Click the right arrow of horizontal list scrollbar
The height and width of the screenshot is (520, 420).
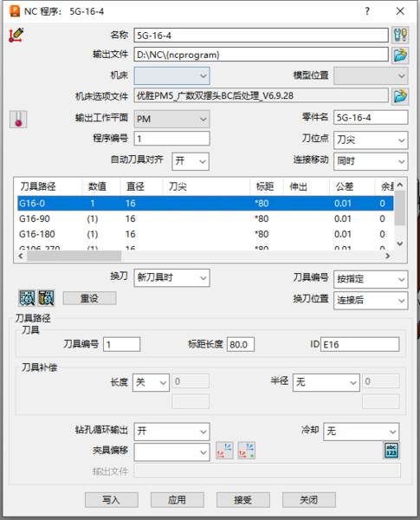pos(387,256)
